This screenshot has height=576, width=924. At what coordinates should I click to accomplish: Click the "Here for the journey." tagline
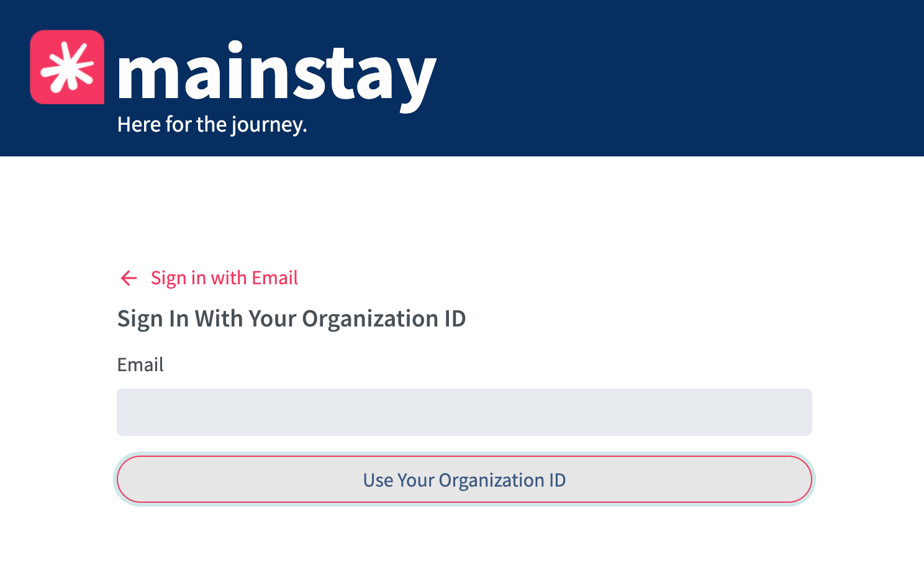click(212, 125)
